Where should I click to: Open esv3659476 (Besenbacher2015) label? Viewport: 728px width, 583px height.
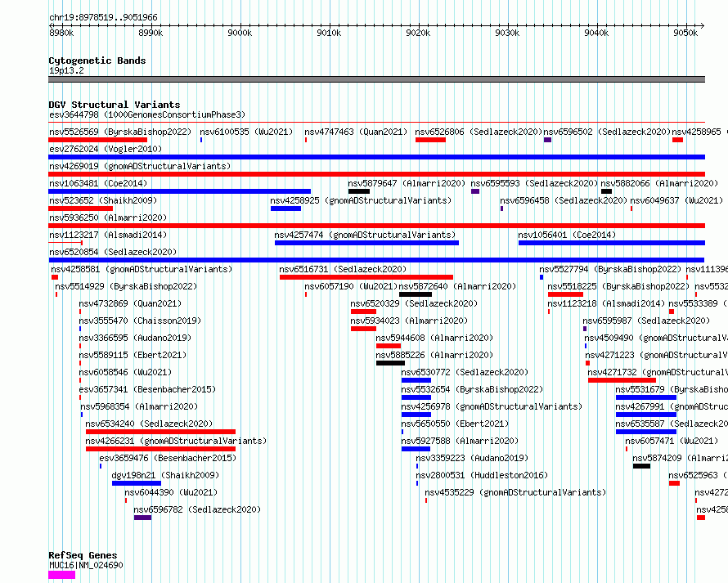pos(168,458)
